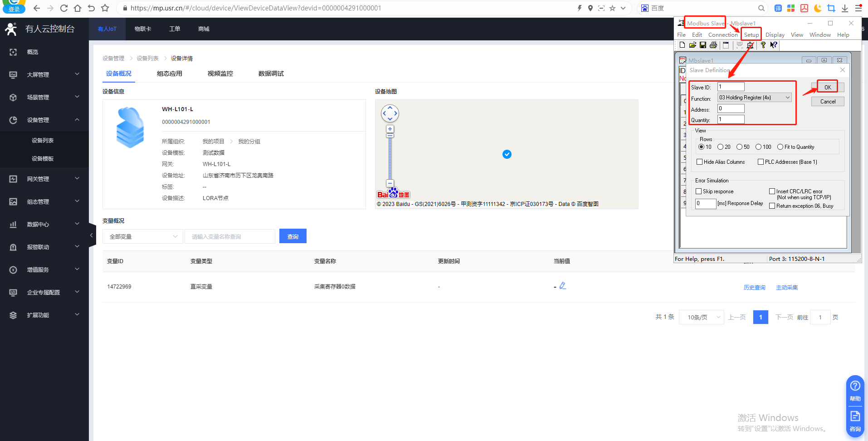Image resolution: width=868 pixels, height=441 pixels.
Task: Click the Open folder icon in Modbus toolbar
Action: [x=692, y=45]
